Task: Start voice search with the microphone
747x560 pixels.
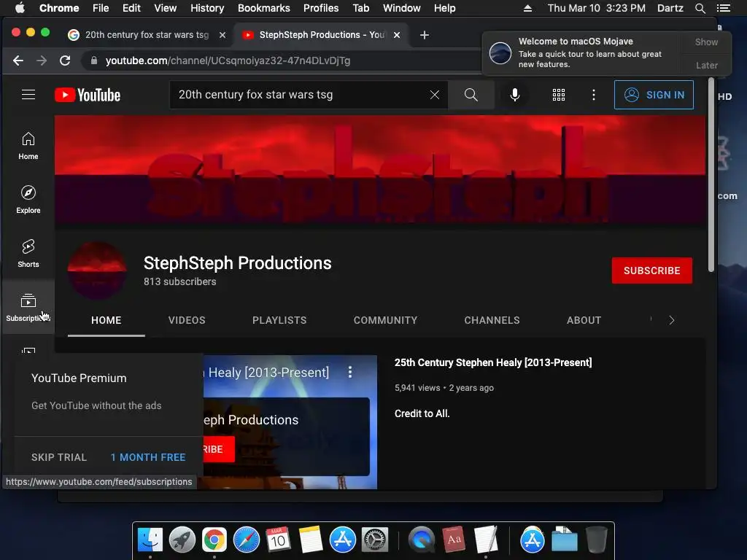Action: (514, 95)
